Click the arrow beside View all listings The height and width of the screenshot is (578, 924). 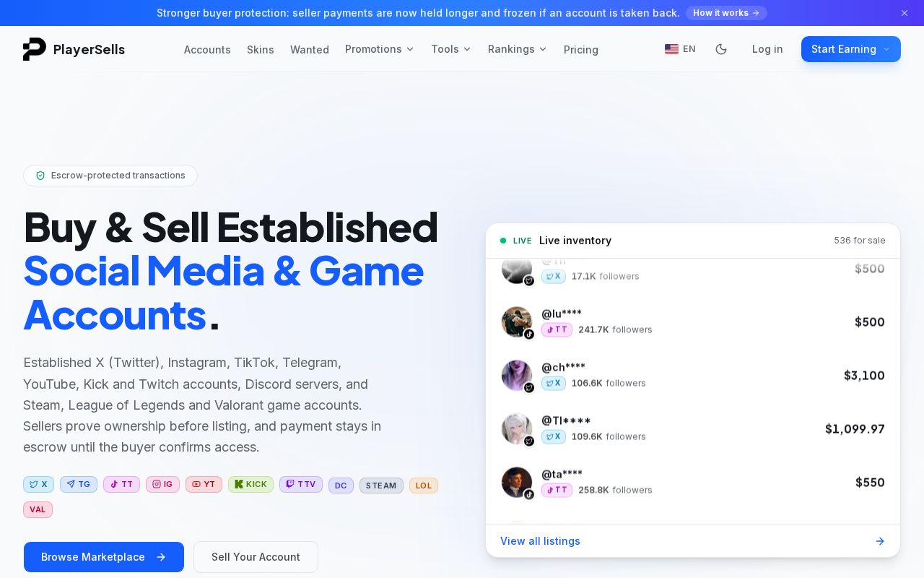click(880, 541)
